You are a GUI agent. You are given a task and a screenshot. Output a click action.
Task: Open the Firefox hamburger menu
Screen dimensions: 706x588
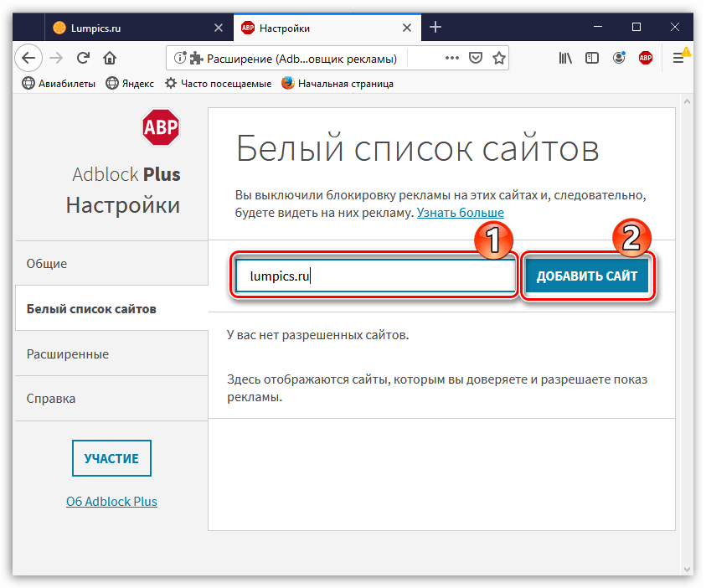(x=678, y=58)
